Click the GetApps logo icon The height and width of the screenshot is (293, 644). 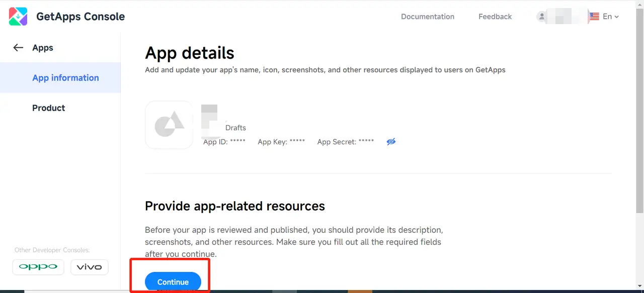18,17
